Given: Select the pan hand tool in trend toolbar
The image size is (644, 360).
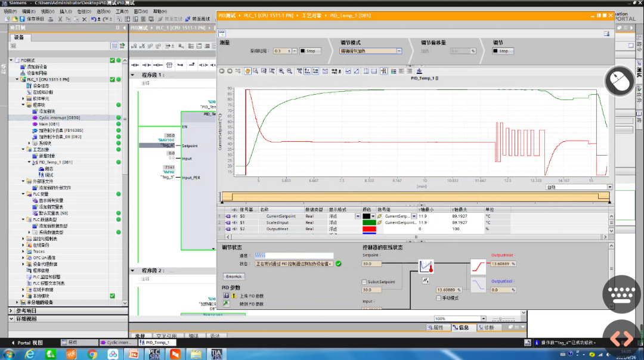Looking at the screenshot, I should 247,72.
